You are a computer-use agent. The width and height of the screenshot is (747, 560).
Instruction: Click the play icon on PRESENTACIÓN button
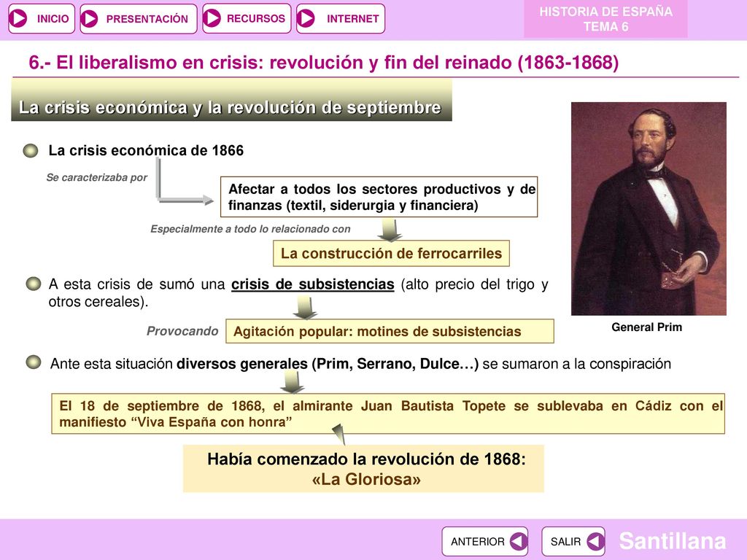point(89,18)
